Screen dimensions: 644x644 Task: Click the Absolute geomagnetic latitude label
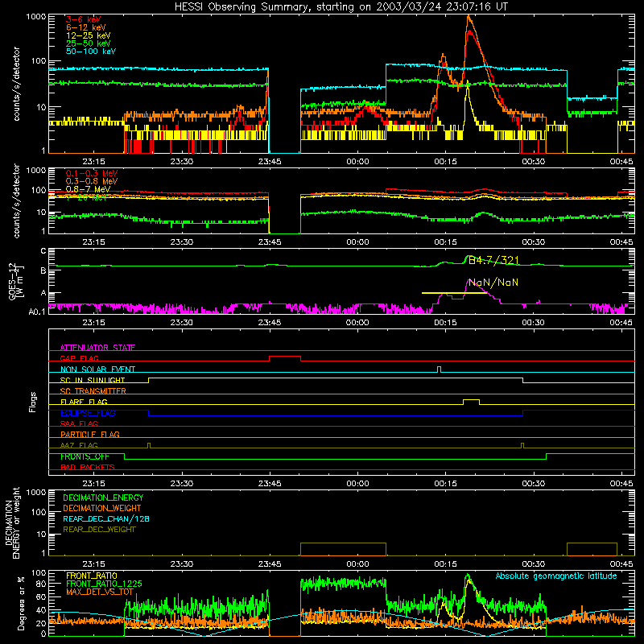[556, 576]
